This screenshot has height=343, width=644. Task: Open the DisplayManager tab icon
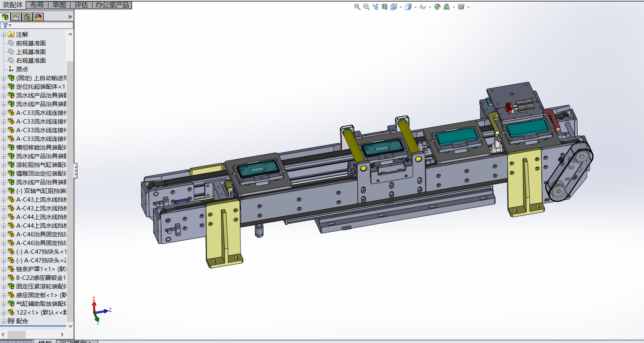[38, 17]
